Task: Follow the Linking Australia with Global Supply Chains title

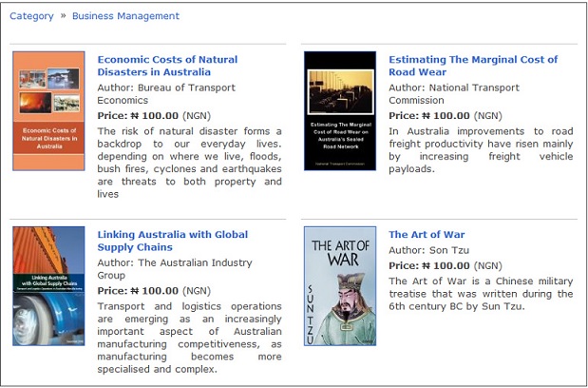Action: pyautogui.click(x=172, y=241)
